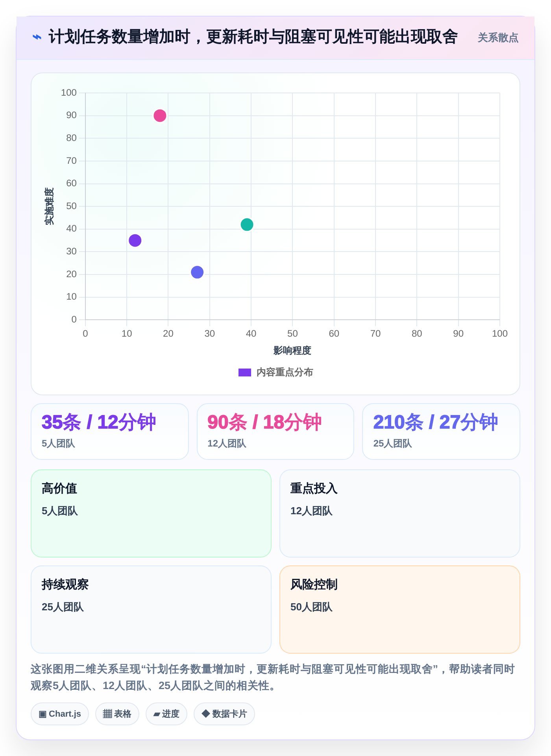Click the x-axis label 50
This screenshot has height=756, width=551.
(292, 334)
